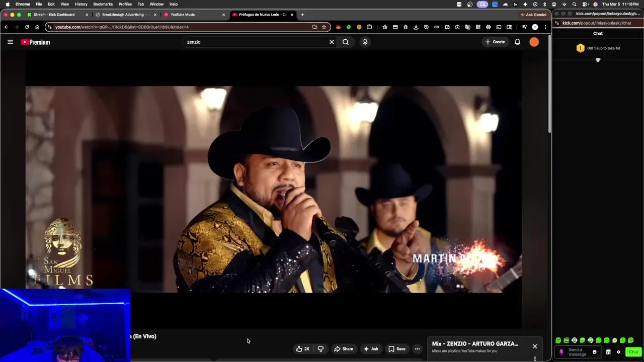
Task: Open the History menu
Action: click(x=81, y=4)
